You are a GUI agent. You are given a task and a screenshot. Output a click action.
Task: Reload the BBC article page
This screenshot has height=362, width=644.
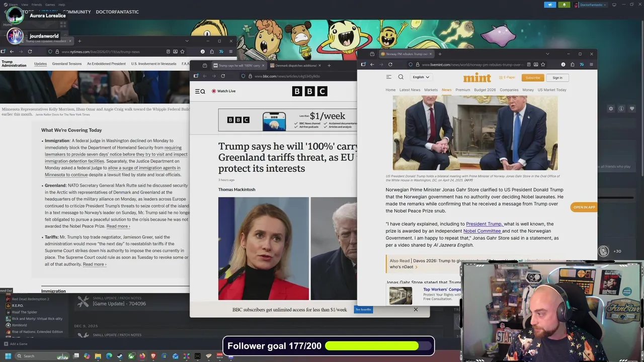pos(223,76)
